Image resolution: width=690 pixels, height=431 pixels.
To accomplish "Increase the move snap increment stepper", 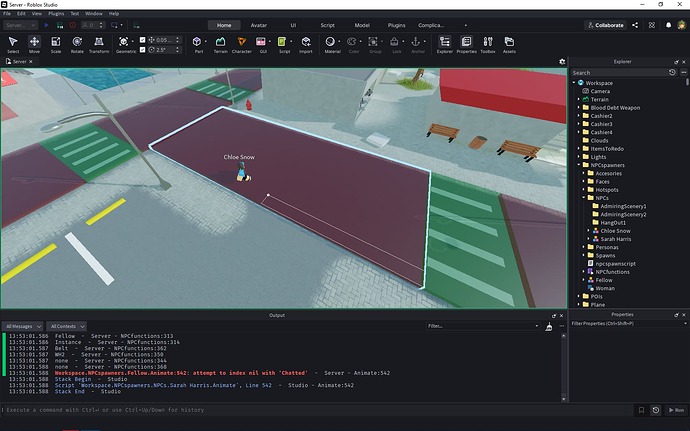I will coord(178,38).
